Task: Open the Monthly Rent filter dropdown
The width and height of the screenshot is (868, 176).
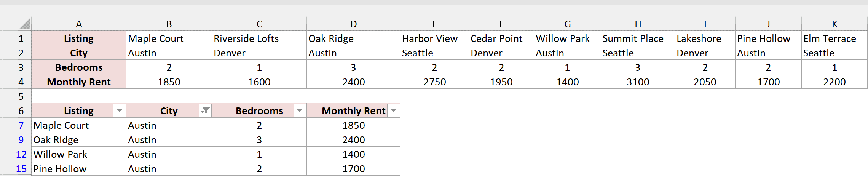Action: coord(394,110)
